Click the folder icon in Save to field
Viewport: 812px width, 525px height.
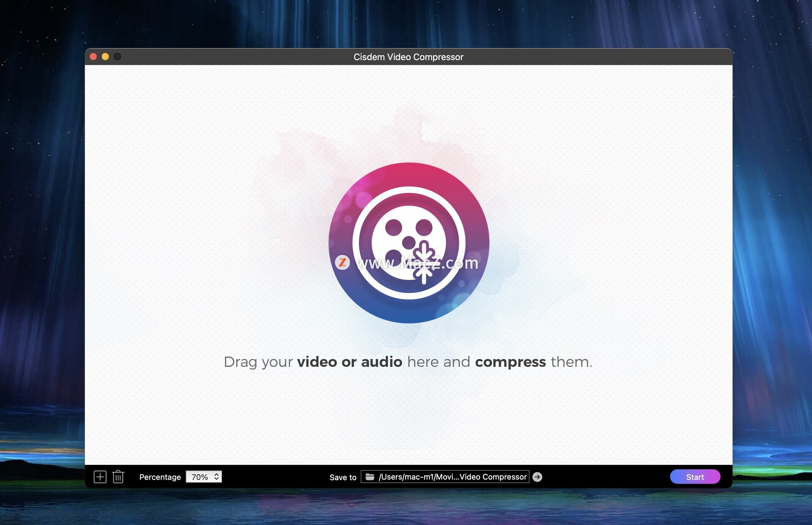tap(370, 477)
